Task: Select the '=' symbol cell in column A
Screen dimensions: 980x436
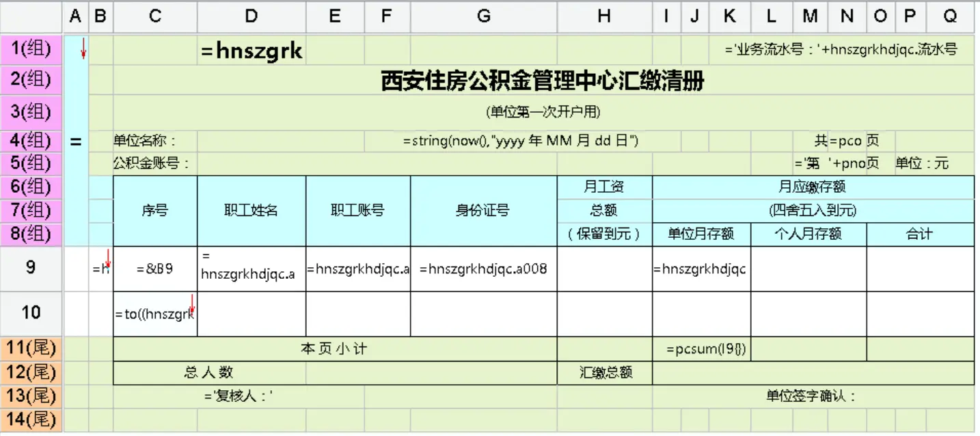Action: (x=75, y=141)
